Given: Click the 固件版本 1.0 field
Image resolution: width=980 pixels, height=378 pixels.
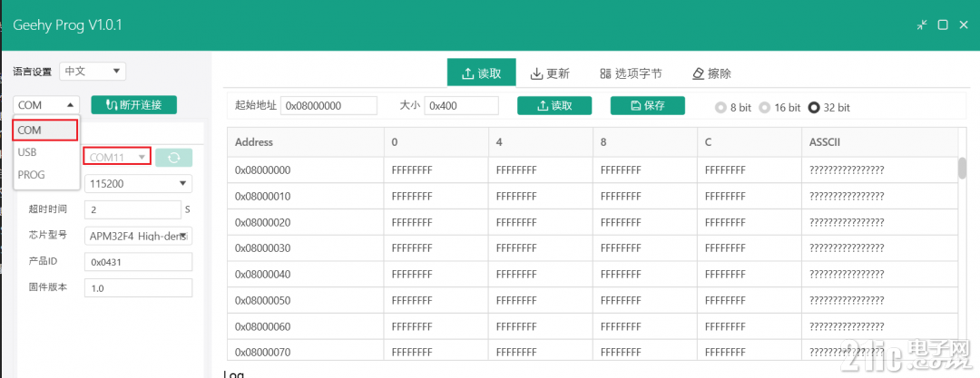Looking at the screenshot, I should tap(138, 288).
